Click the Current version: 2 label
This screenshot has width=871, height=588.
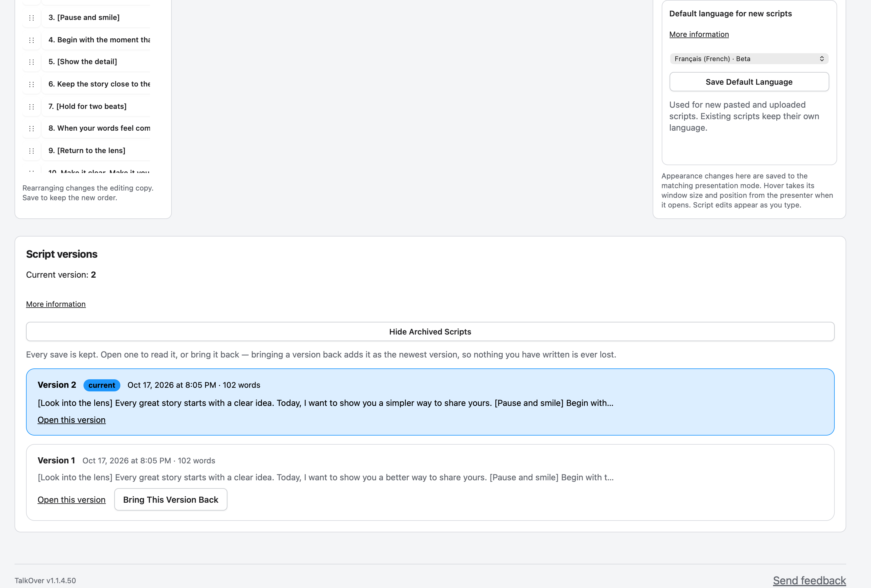[61, 275]
